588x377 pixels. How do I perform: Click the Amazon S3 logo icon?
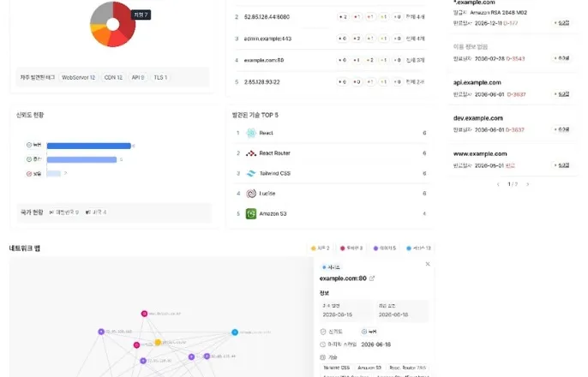point(251,213)
